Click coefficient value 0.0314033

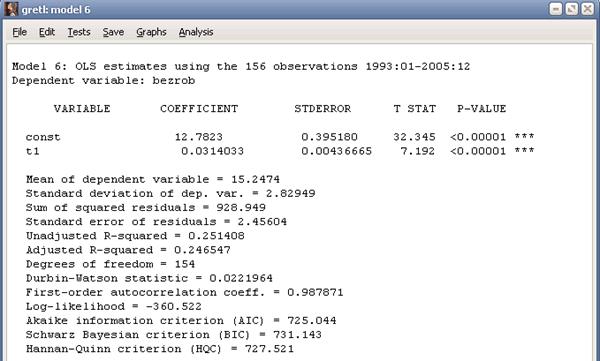(212, 151)
